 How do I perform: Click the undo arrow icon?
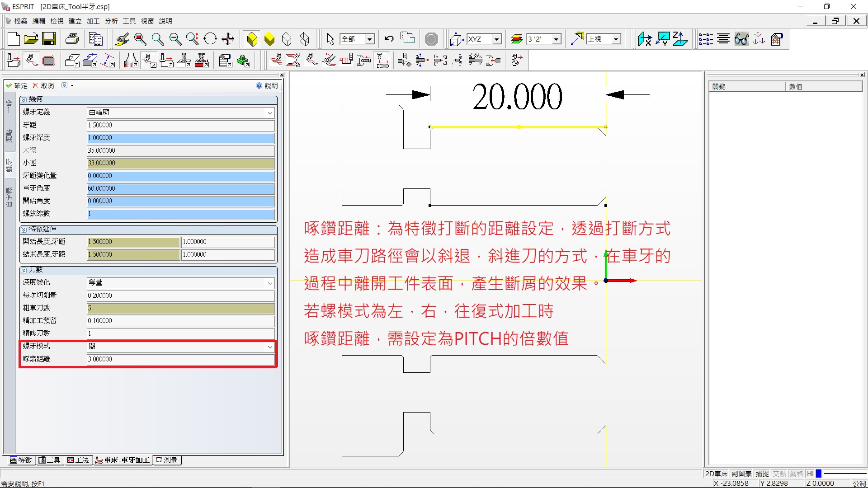[x=389, y=39]
